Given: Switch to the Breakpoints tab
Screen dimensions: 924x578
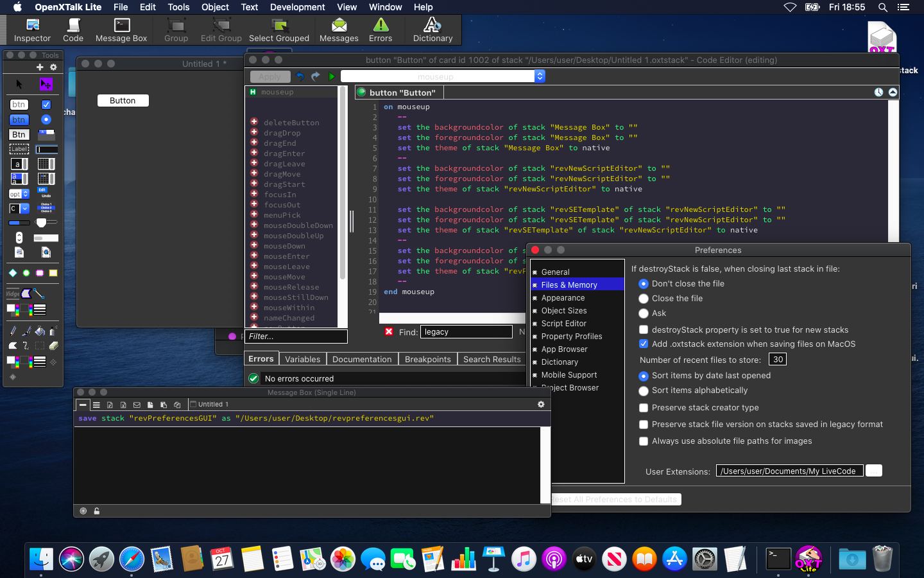Looking at the screenshot, I should point(428,359).
